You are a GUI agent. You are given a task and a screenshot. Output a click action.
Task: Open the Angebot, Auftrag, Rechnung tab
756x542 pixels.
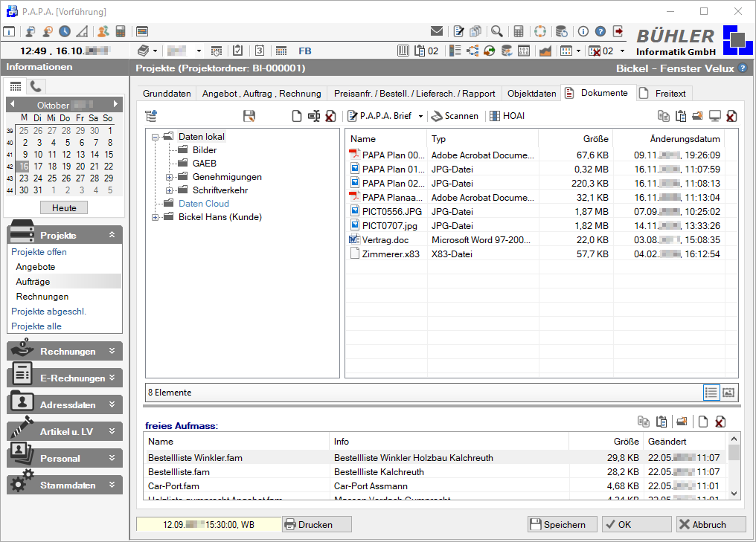pos(261,94)
